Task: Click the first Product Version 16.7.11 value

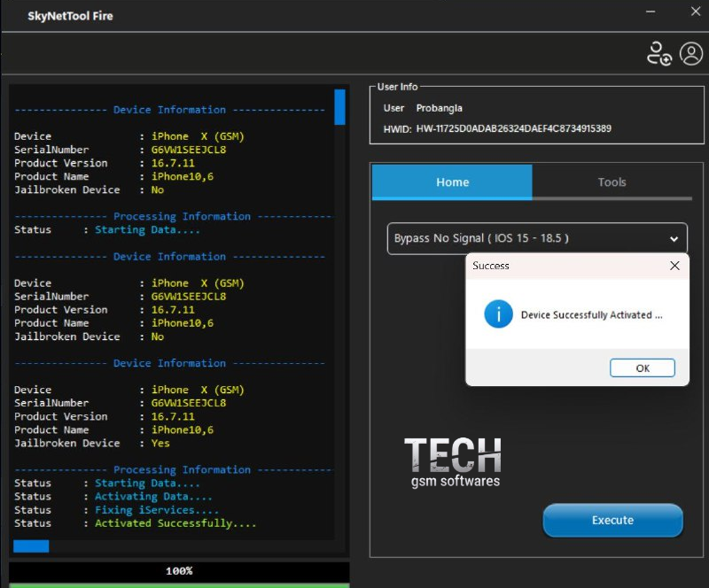Action: coord(173,163)
